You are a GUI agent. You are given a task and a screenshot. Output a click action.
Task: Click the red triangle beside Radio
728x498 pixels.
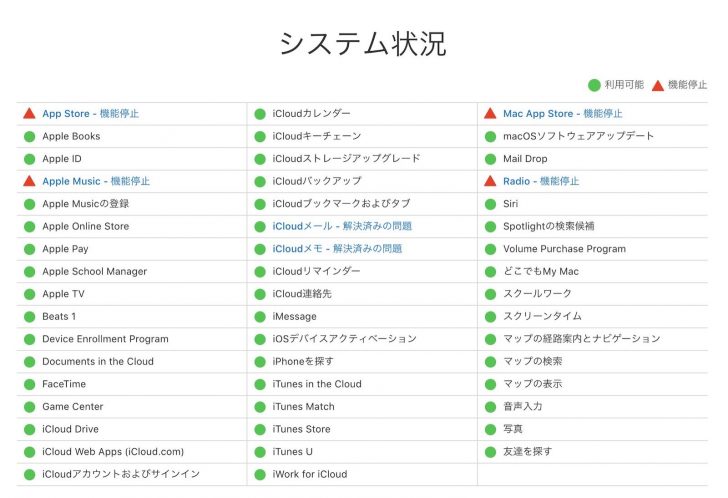click(490, 181)
